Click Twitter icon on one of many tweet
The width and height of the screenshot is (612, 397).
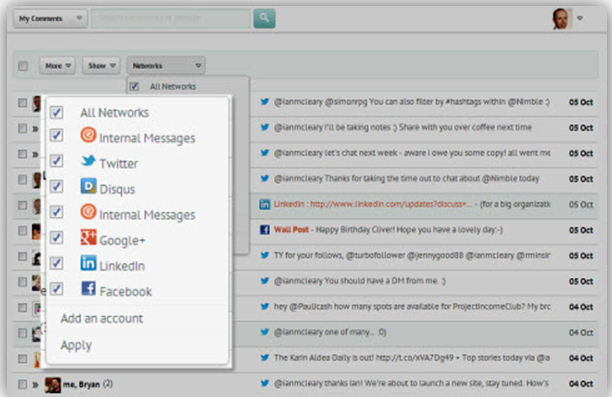tap(265, 332)
